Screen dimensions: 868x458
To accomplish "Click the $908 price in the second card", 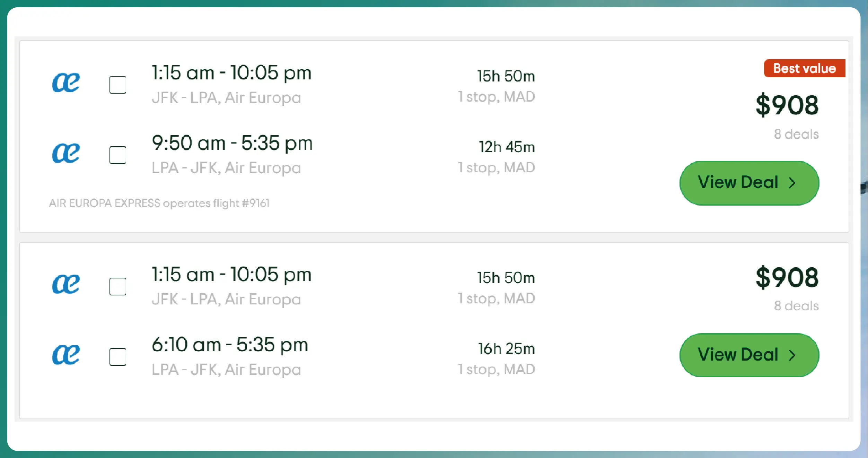I will (x=787, y=277).
